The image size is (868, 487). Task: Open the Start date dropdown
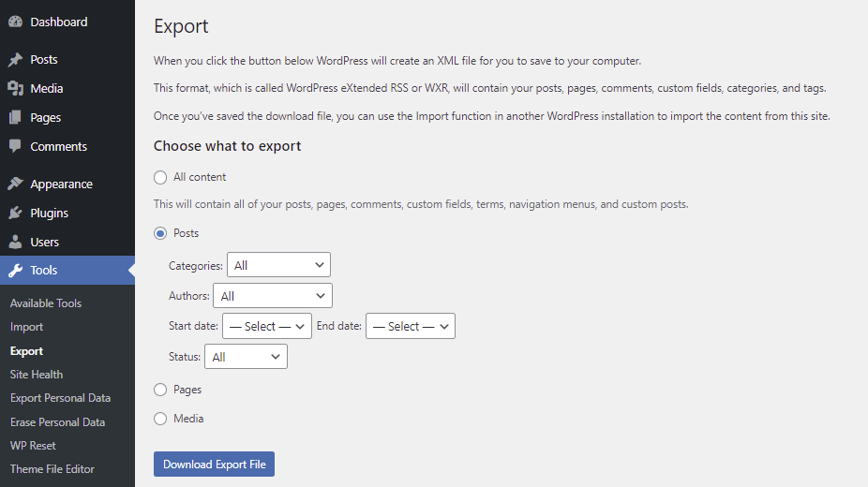[x=267, y=326]
